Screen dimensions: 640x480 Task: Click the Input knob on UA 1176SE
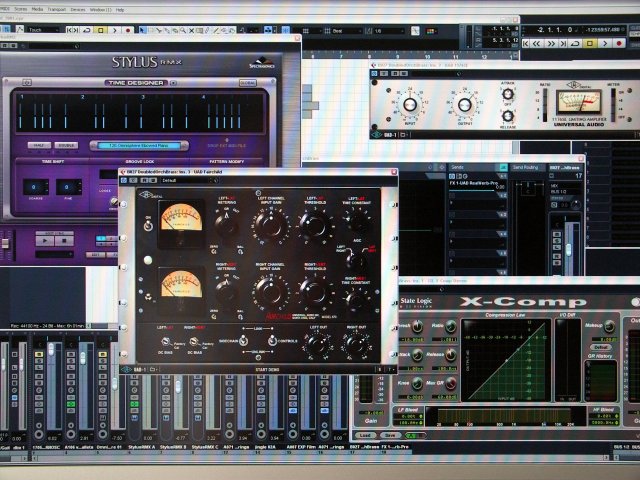tap(410, 104)
